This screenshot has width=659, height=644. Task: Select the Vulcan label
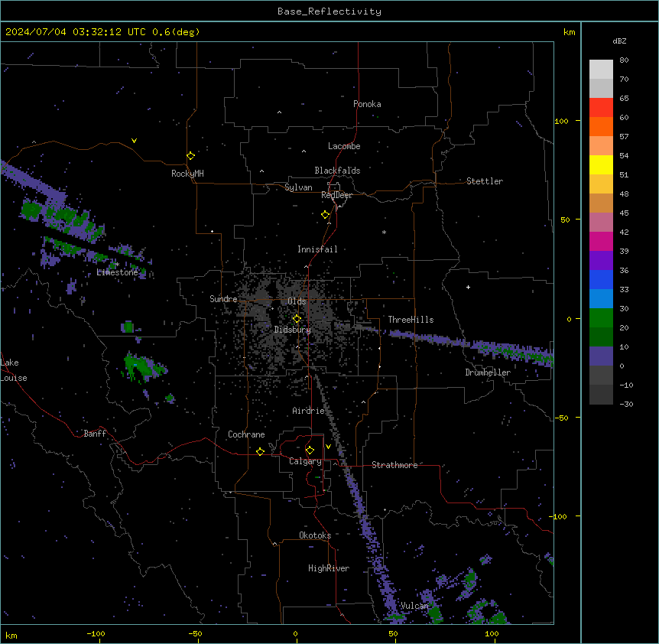414,606
